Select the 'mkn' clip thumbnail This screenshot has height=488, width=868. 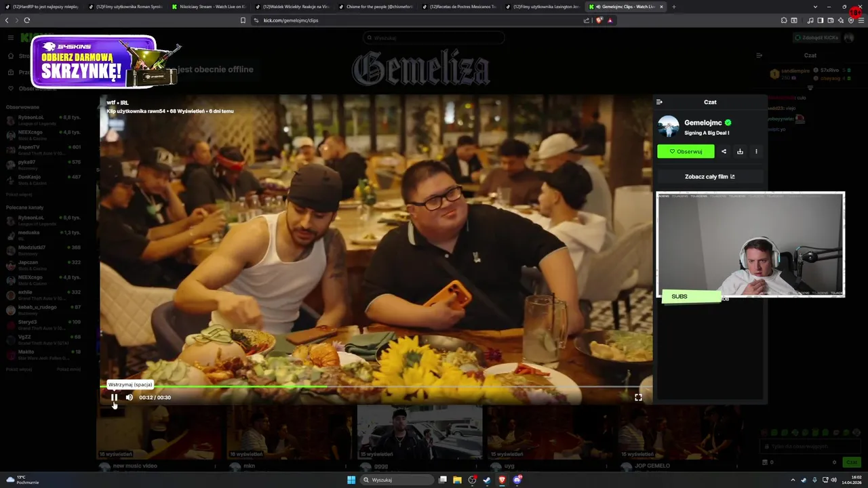(x=290, y=433)
